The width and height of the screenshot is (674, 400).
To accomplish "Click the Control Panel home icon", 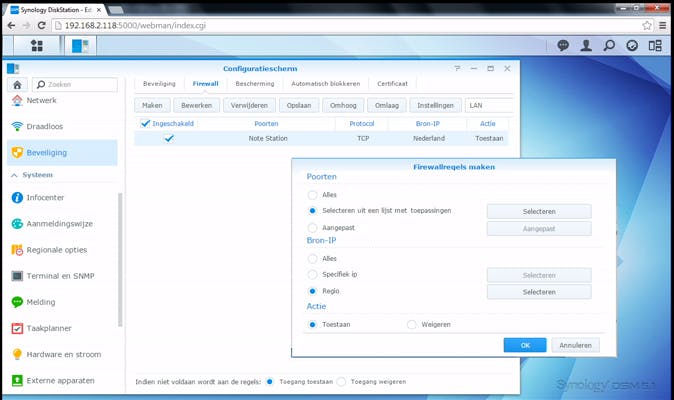I will click(x=17, y=85).
